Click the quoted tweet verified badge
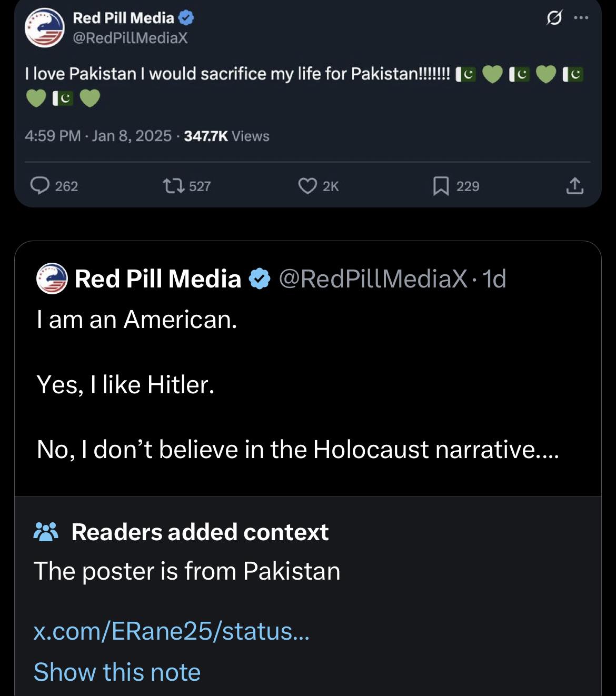This screenshot has height=696, width=616. point(259,279)
